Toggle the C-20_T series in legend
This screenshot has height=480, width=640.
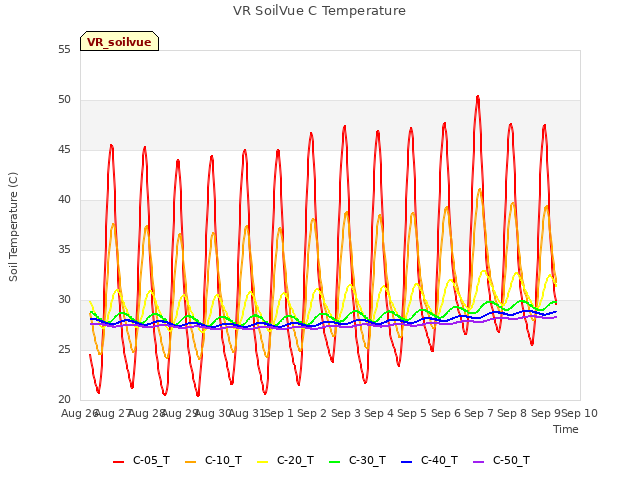tap(286, 460)
